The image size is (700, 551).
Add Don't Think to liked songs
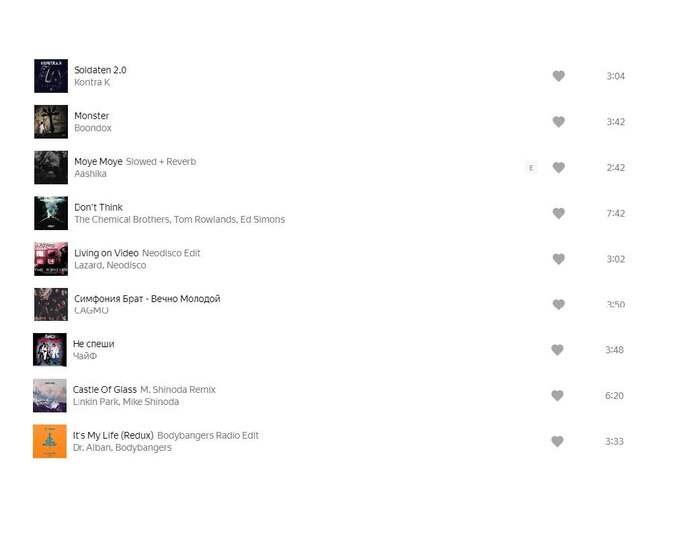pos(558,213)
